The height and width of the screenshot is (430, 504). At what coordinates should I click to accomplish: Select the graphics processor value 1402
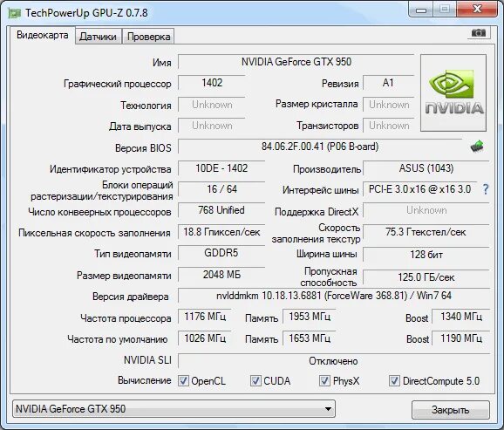[x=212, y=83]
